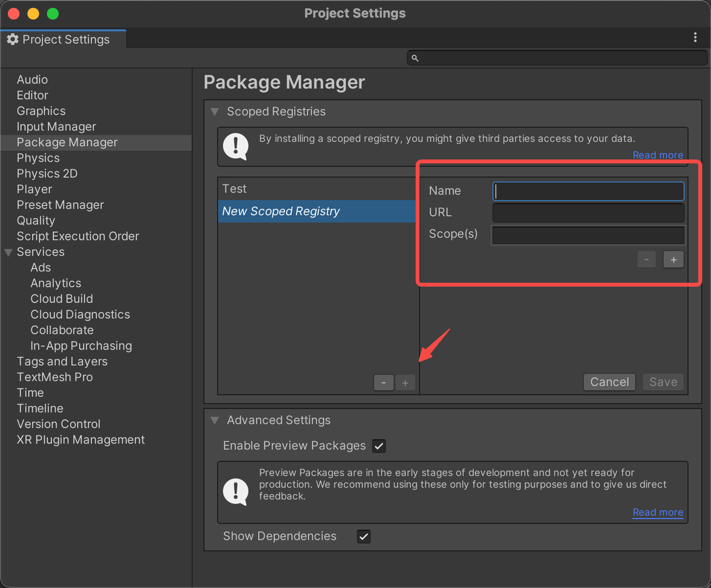This screenshot has width=711, height=588.
Task: Open Physics 2D settings
Action: pyautogui.click(x=47, y=173)
